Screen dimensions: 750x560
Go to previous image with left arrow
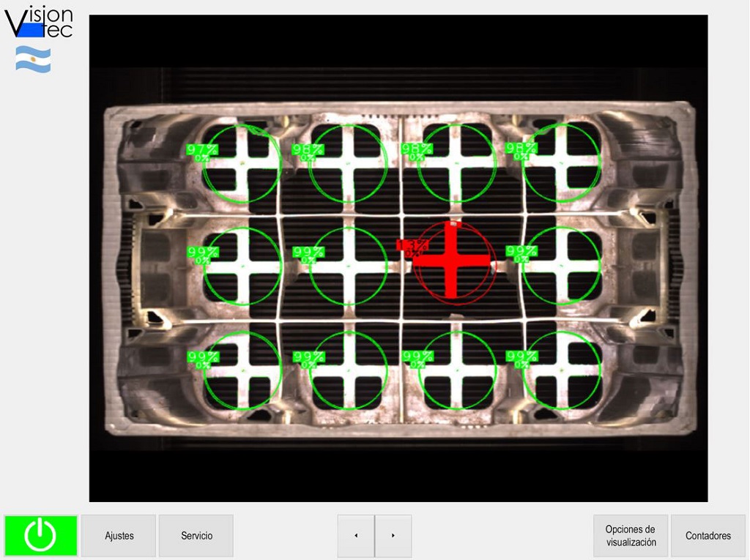[356, 536]
